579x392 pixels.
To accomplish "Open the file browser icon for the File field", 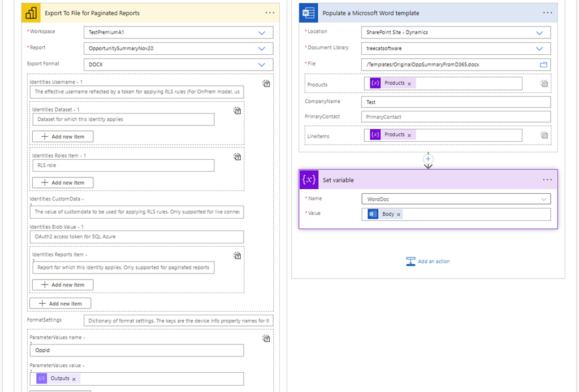I will (x=543, y=64).
